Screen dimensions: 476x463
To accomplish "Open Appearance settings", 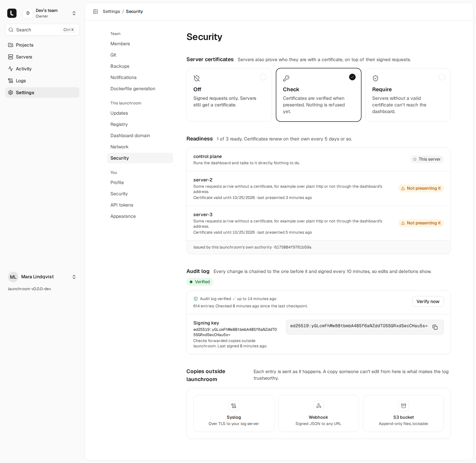I will click(140, 216).
